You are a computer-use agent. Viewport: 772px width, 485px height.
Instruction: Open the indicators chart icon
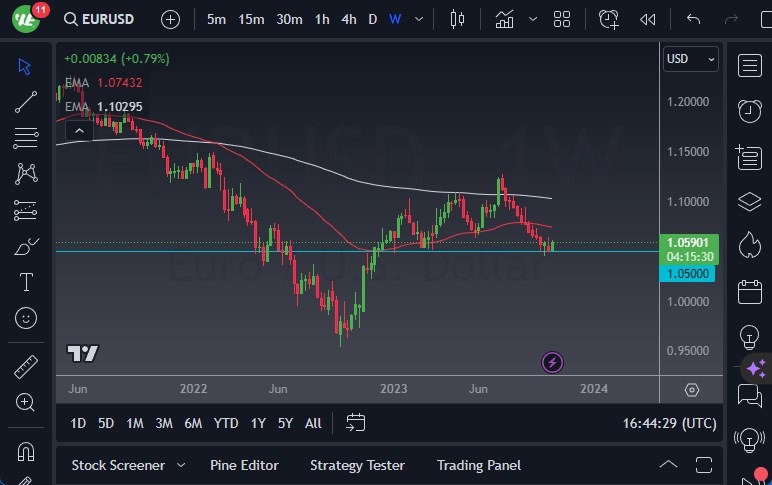(505, 19)
